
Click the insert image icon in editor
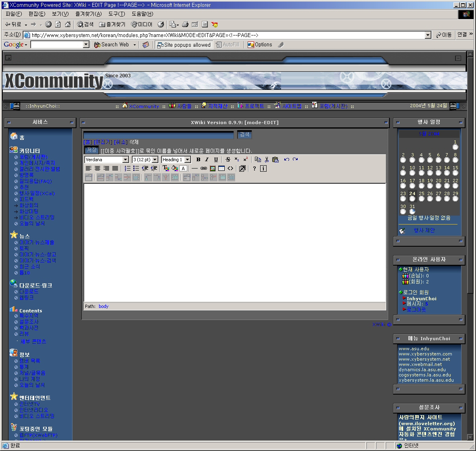[213, 168]
